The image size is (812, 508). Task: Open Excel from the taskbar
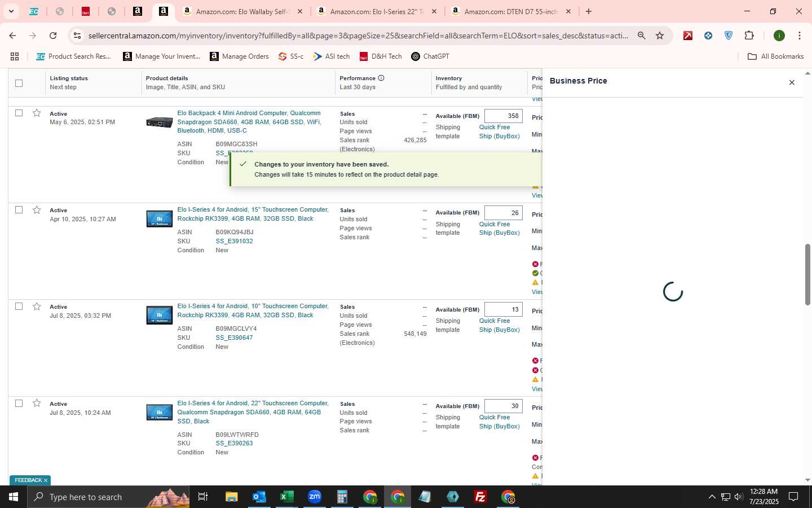coord(286,497)
